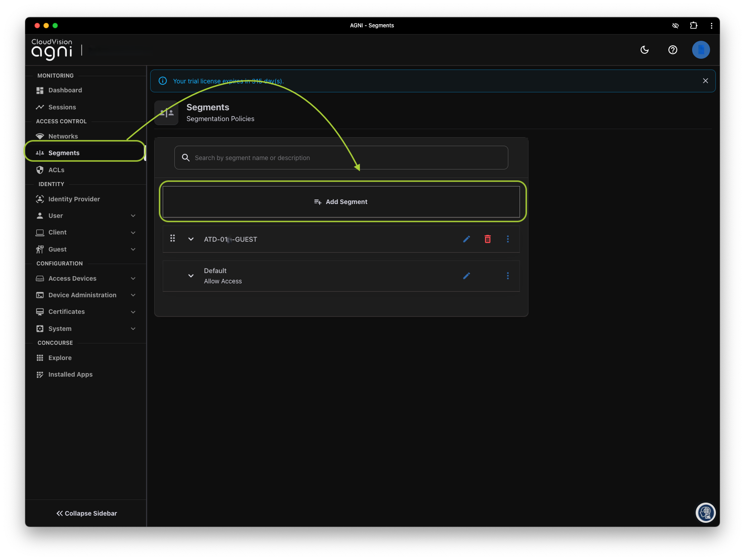
Task: Open the user profile avatar
Action: [x=701, y=50]
